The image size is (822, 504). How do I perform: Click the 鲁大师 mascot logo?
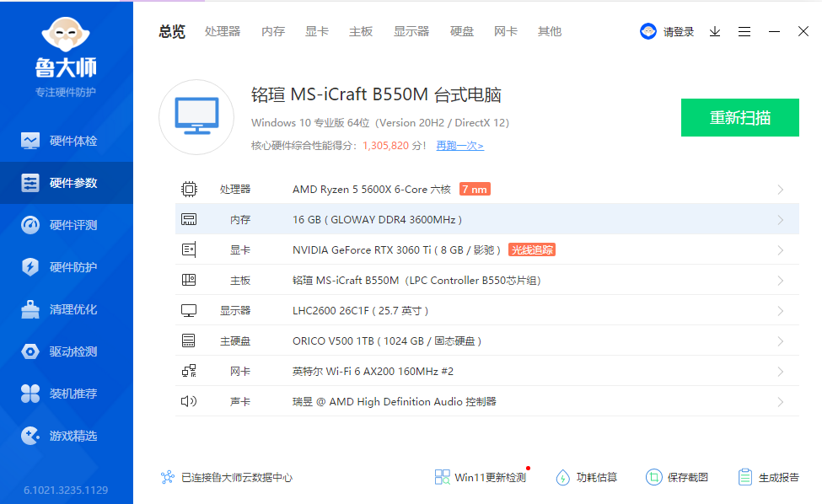[x=66, y=34]
